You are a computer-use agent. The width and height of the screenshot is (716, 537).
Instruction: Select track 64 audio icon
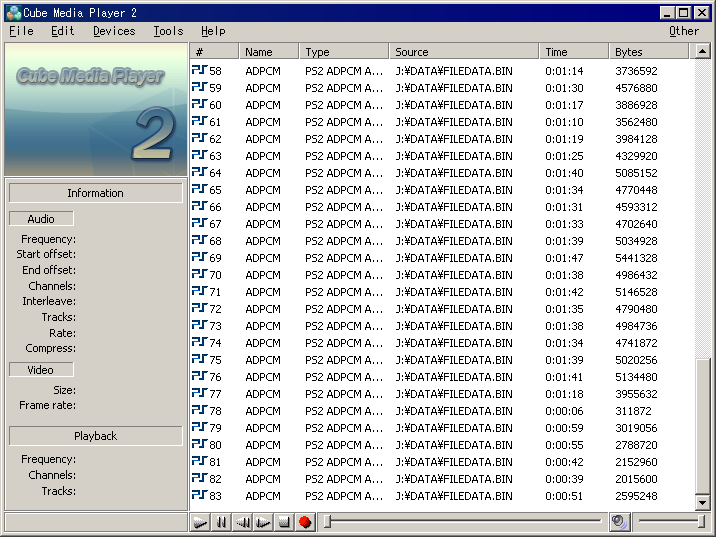click(200, 172)
